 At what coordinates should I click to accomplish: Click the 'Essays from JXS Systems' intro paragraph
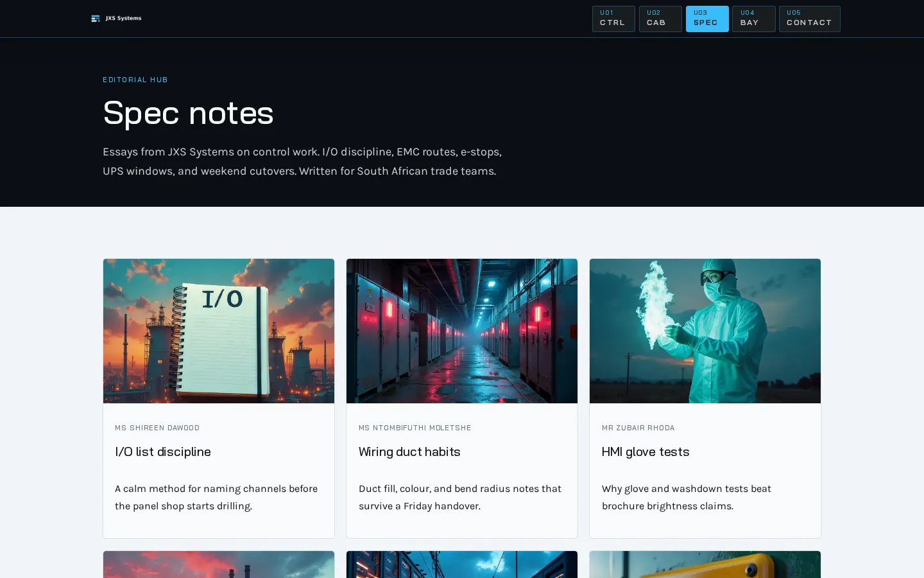click(302, 161)
